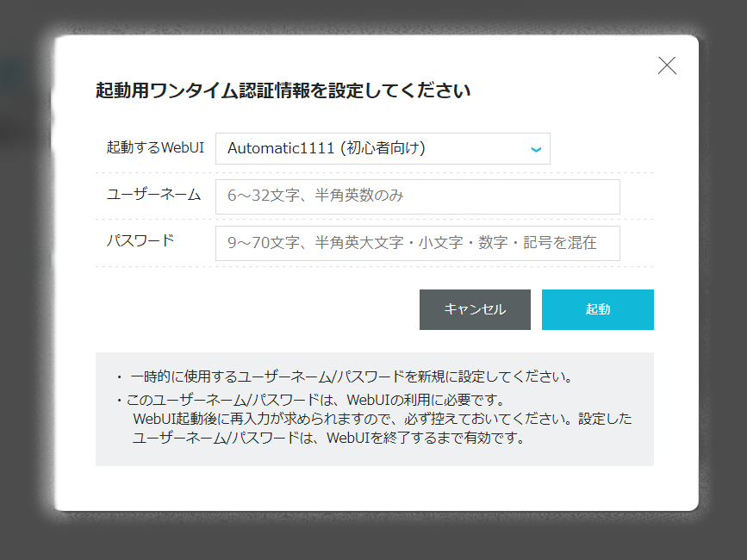
Task: Click the blue 起動 button
Action: tap(597, 309)
